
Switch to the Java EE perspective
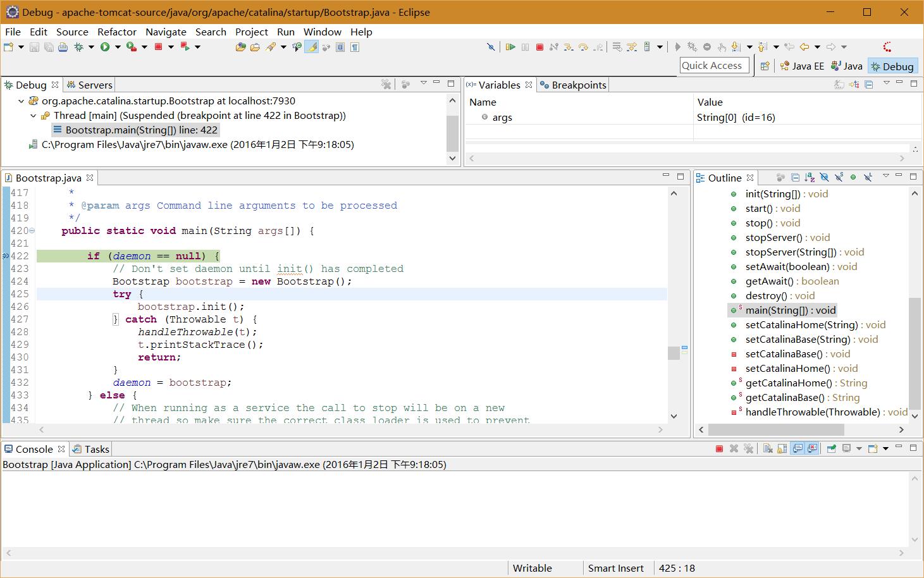pos(802,66)
